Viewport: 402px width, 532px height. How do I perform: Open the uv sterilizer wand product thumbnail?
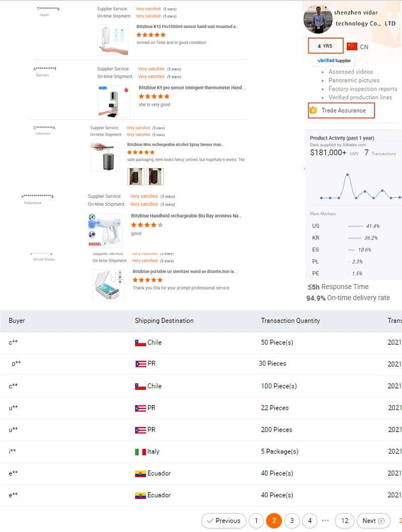[x=109, y=285]
